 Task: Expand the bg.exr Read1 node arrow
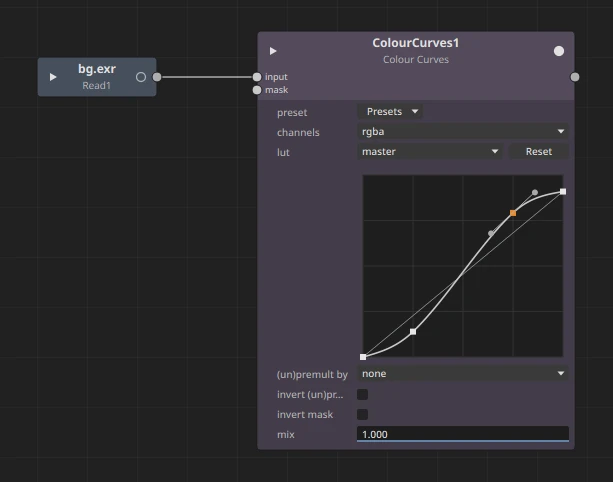coord(53,77)
